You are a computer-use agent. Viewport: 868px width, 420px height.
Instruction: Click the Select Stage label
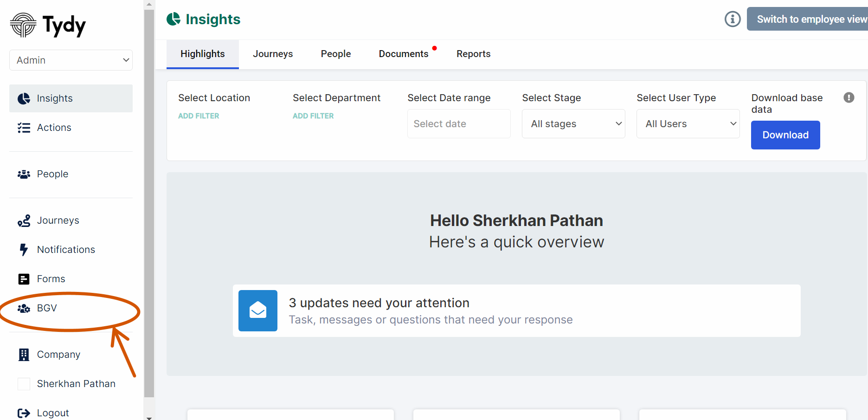click(x=552, y=98)
